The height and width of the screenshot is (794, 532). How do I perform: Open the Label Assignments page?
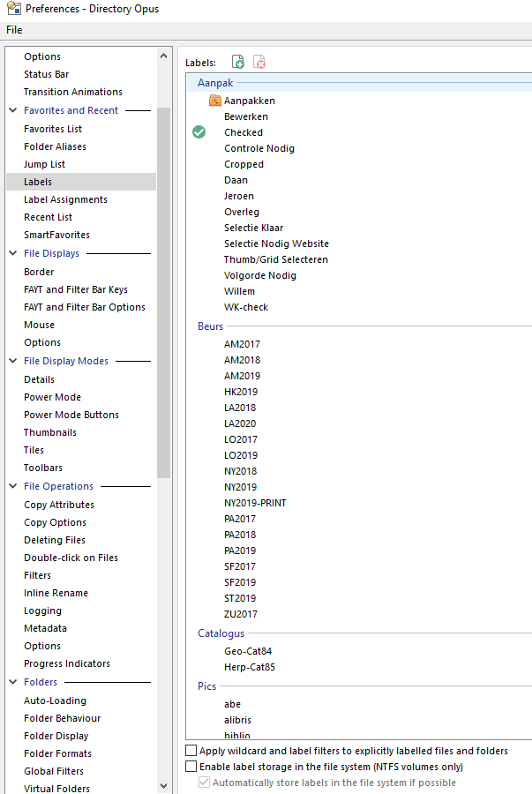66,199
